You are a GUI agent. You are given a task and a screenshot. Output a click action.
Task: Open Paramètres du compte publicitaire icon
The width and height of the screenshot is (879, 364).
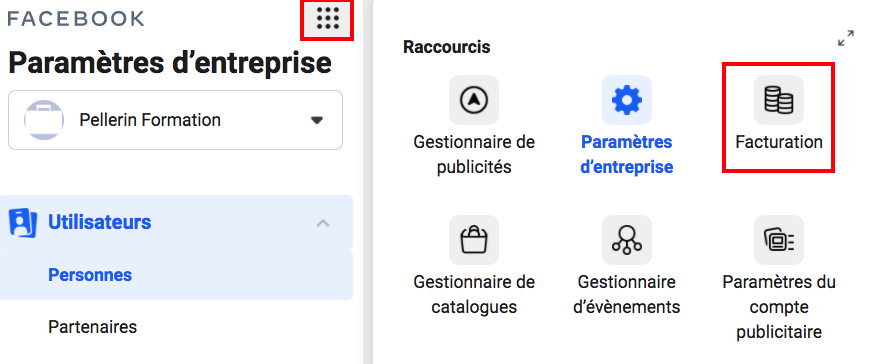[x=779, y=240]
